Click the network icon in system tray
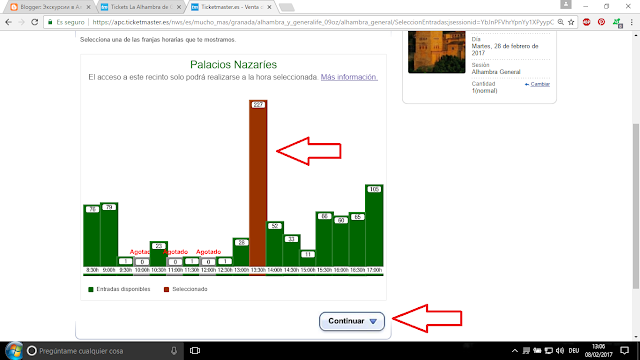 (549, 351)
